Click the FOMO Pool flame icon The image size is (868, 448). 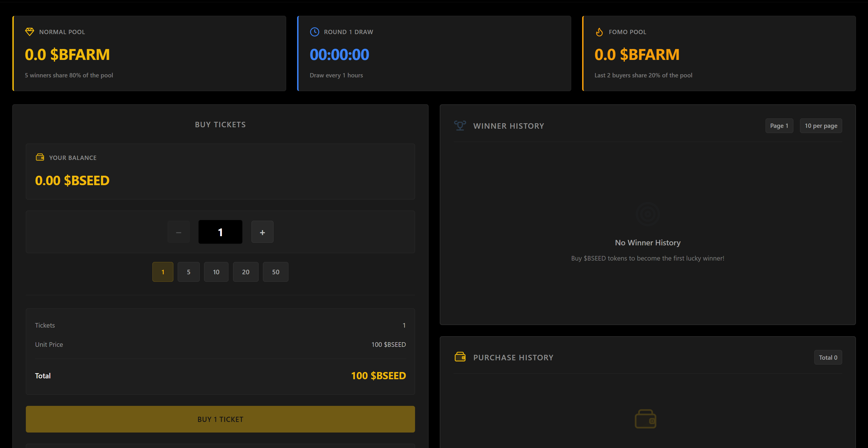point(599,32)
